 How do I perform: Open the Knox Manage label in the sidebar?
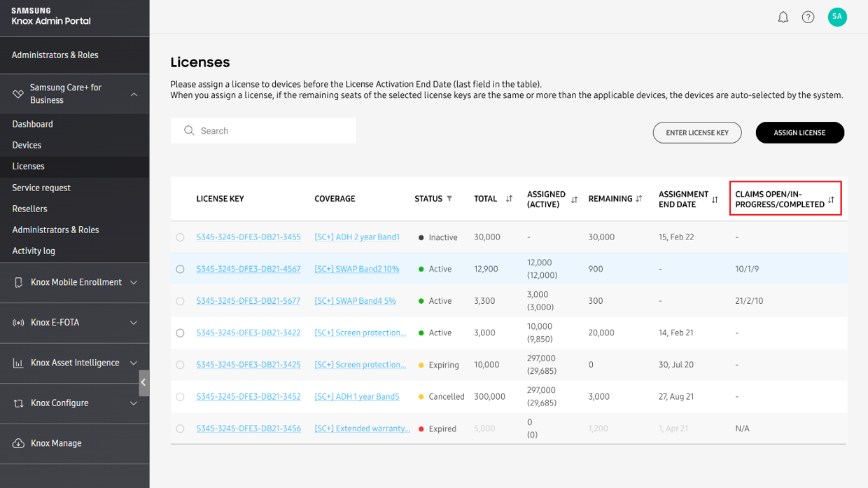56,443
